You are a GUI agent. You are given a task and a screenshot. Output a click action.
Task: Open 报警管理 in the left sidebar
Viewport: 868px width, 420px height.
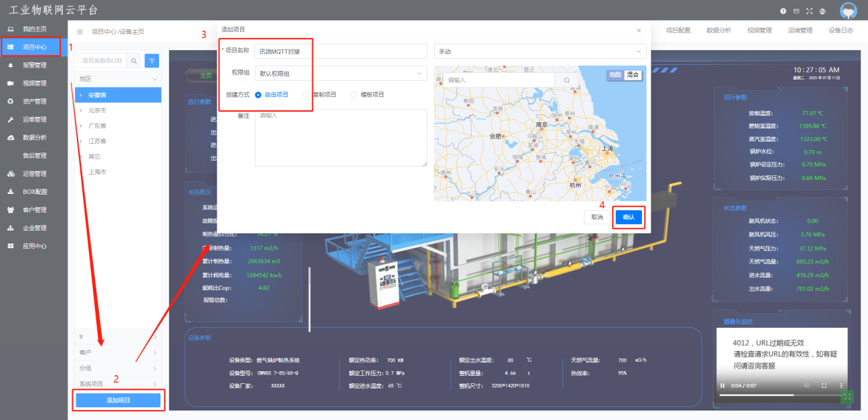[34, 66]
